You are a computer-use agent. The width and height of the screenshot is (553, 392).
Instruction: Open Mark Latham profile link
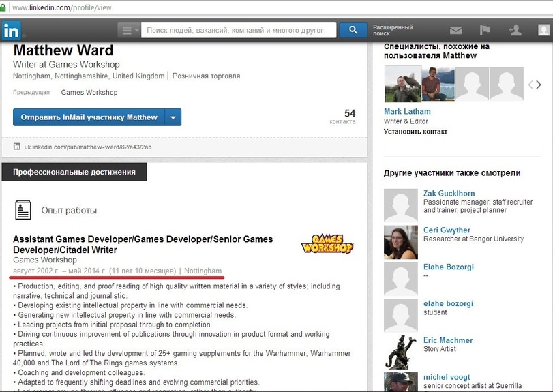click(407, 111)
